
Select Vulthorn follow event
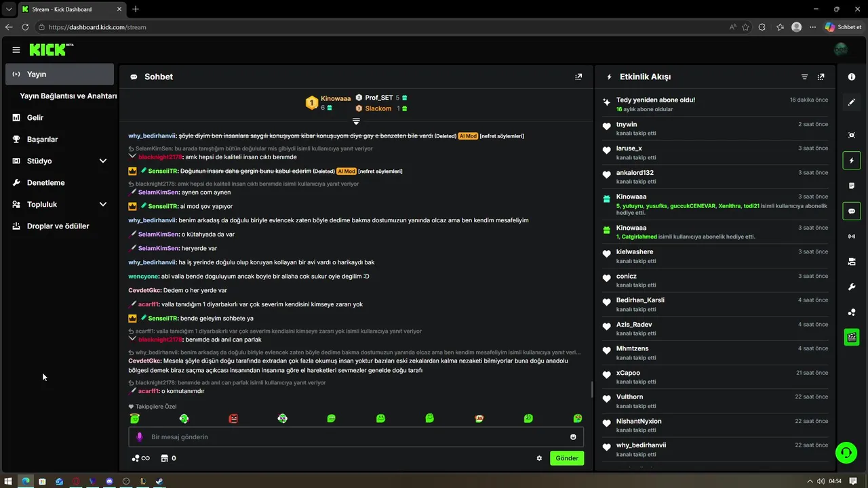pos(715,401)
